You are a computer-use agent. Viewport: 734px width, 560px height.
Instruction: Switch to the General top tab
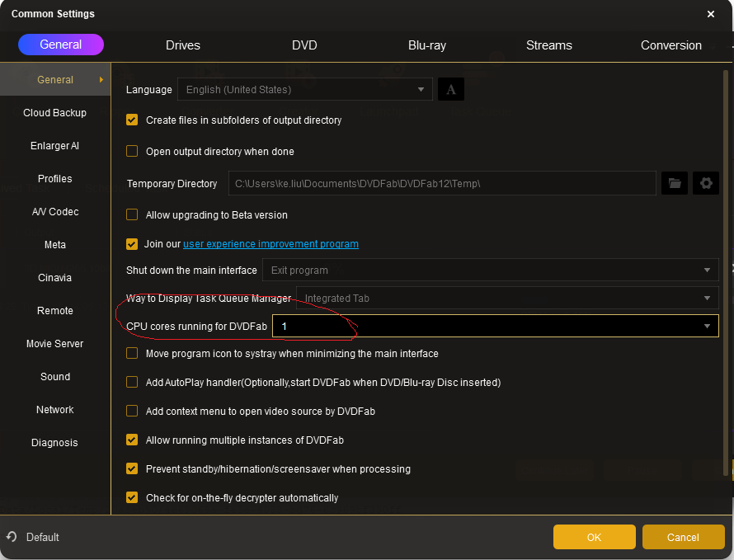coord(61,45)
